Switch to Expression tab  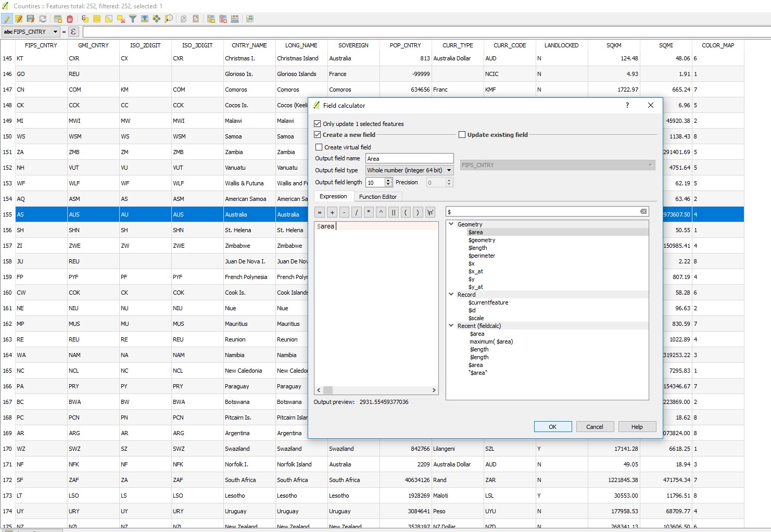click(333, 196)
